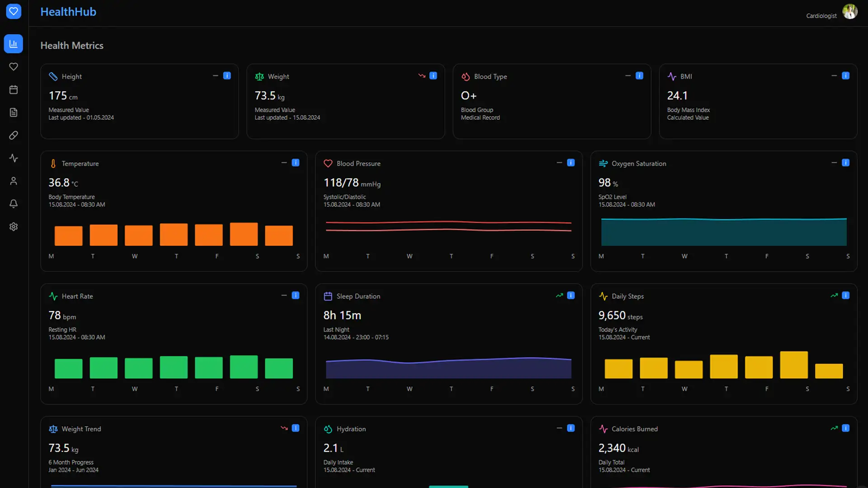Open the document records sidebar icon

(14, 113)
